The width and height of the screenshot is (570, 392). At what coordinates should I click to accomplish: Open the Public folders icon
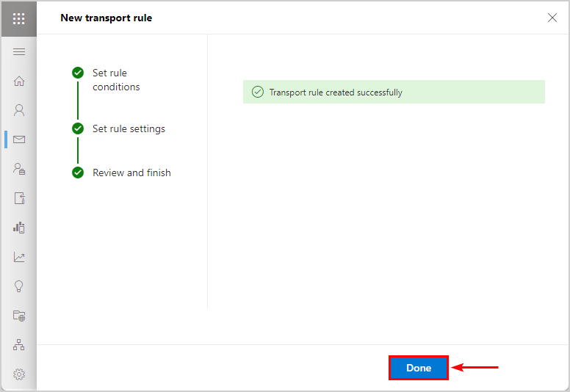[19, 316]
